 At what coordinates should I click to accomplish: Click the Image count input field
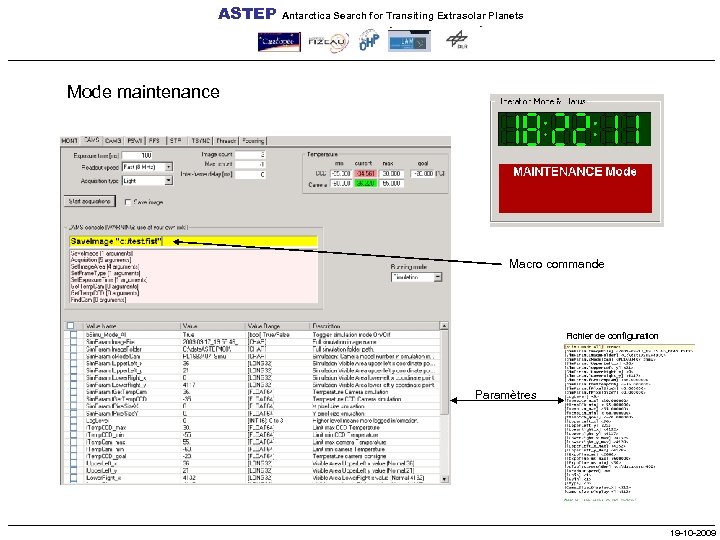point(251,155)
